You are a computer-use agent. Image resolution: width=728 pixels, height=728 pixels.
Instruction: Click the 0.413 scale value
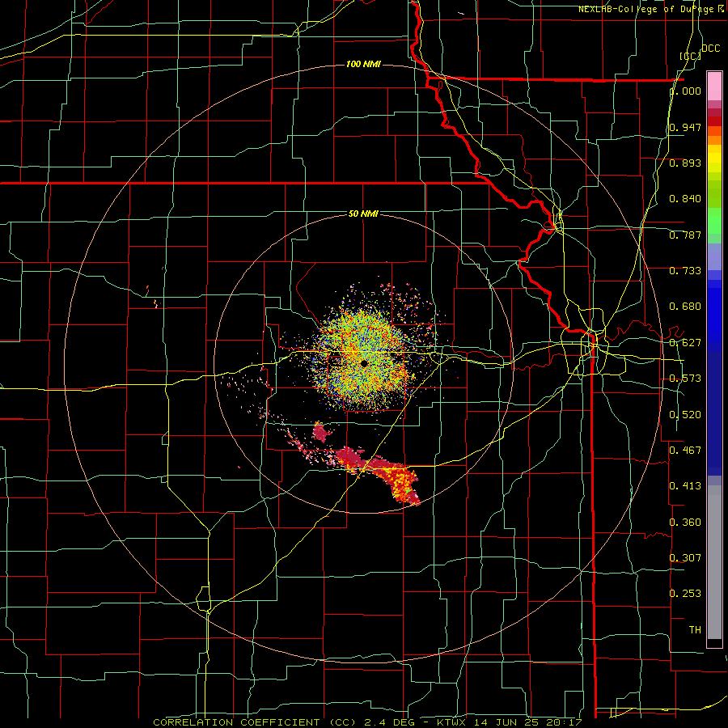click(x=685, y=485)
